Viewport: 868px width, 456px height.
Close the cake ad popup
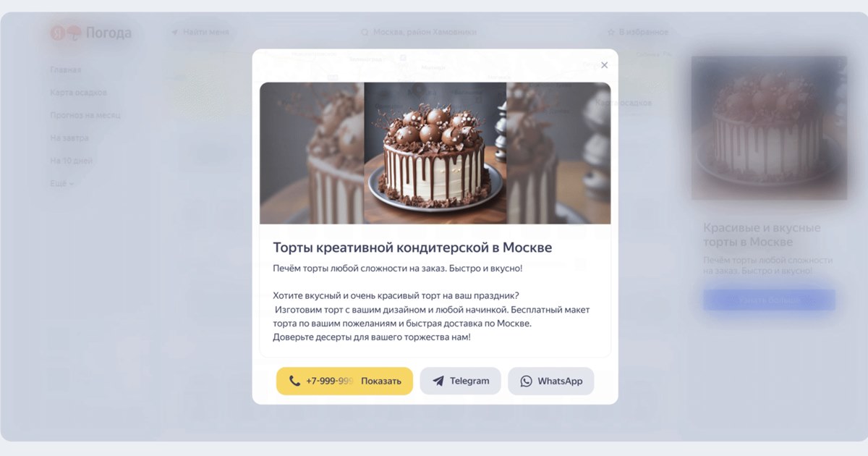coord(604,65)
